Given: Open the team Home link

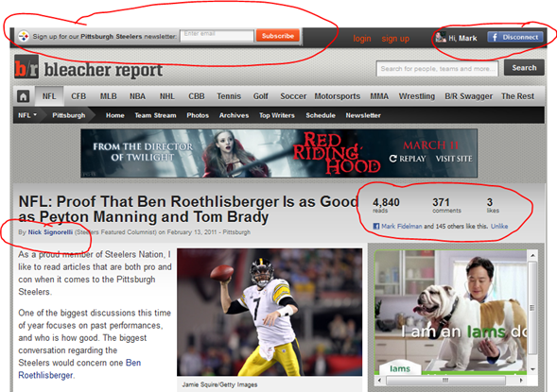Looking at the screenshot, I should [115, 115].
